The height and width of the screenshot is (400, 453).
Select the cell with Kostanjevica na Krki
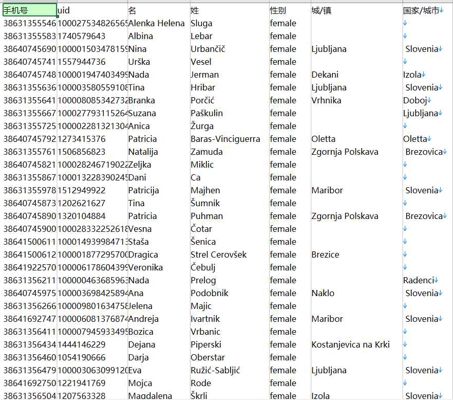[x=356, y=345]
